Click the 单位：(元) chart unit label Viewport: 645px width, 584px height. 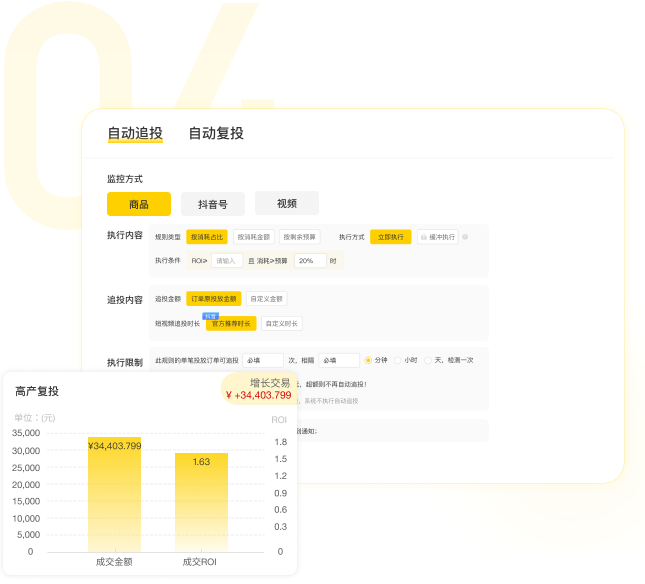coord(35,418)
